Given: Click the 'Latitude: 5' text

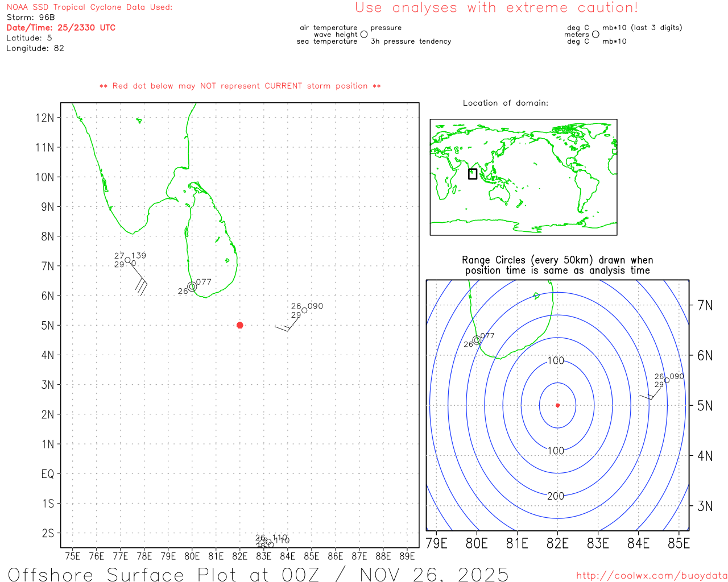Looking at the screenshot, I should pos(29,38).
